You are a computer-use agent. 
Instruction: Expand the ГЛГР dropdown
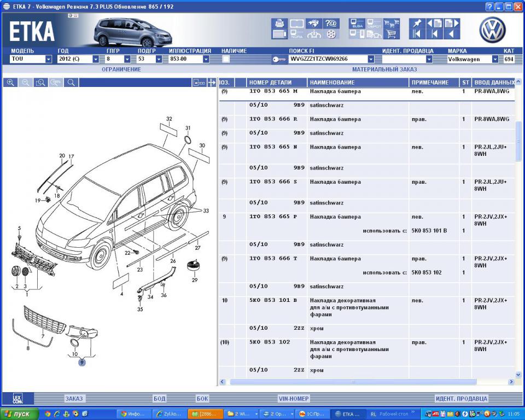(127, 59)
